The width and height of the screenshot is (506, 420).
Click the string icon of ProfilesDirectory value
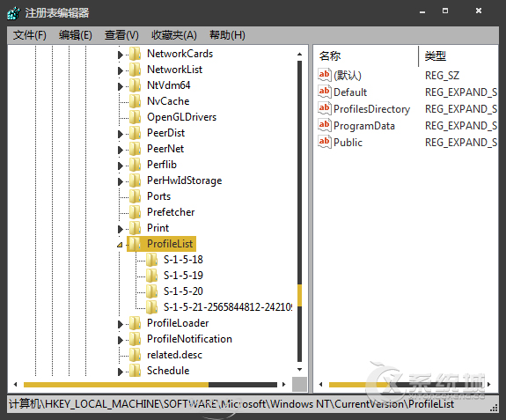click(325, 108)
